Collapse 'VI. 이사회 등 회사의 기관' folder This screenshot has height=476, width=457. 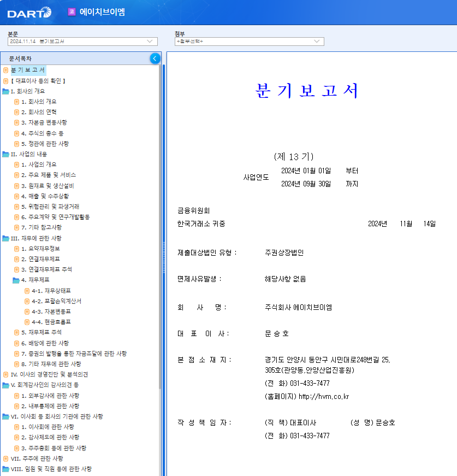pos(5,416)
